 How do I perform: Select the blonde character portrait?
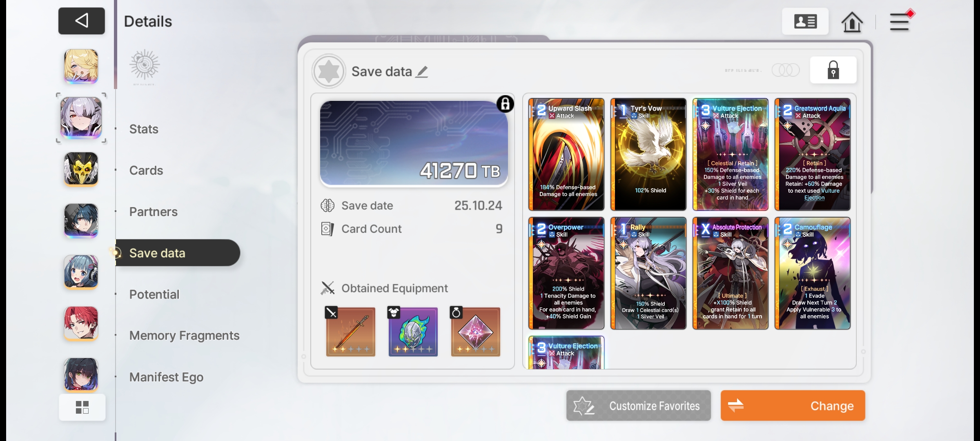(81, 66)
